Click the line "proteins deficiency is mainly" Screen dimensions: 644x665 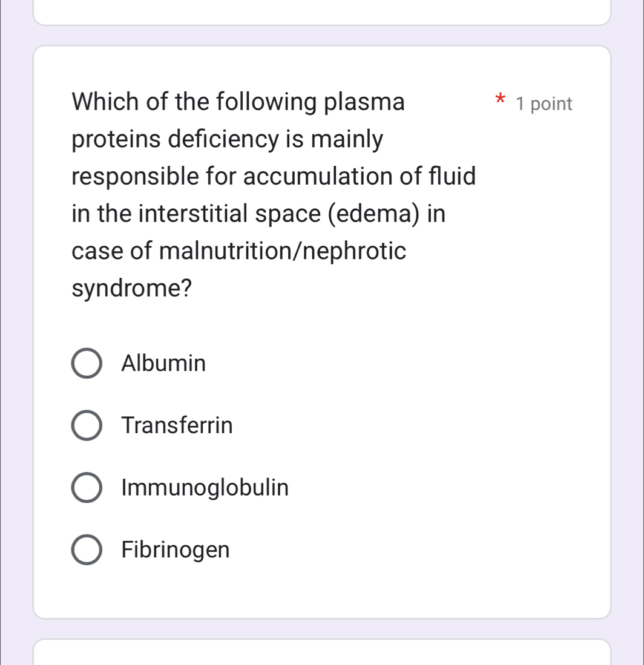click(x=228, y=140)
